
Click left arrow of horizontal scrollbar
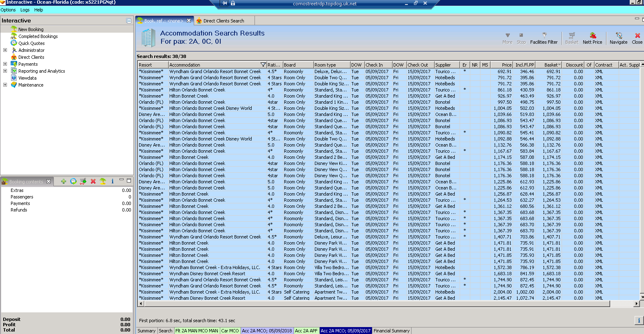click(141, 303)
